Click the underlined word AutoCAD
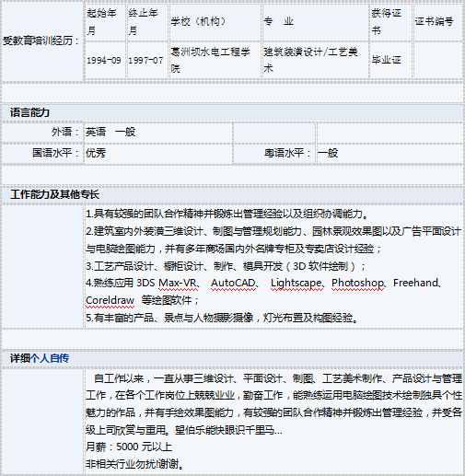The image size is (465, 476). coord(233,283)
